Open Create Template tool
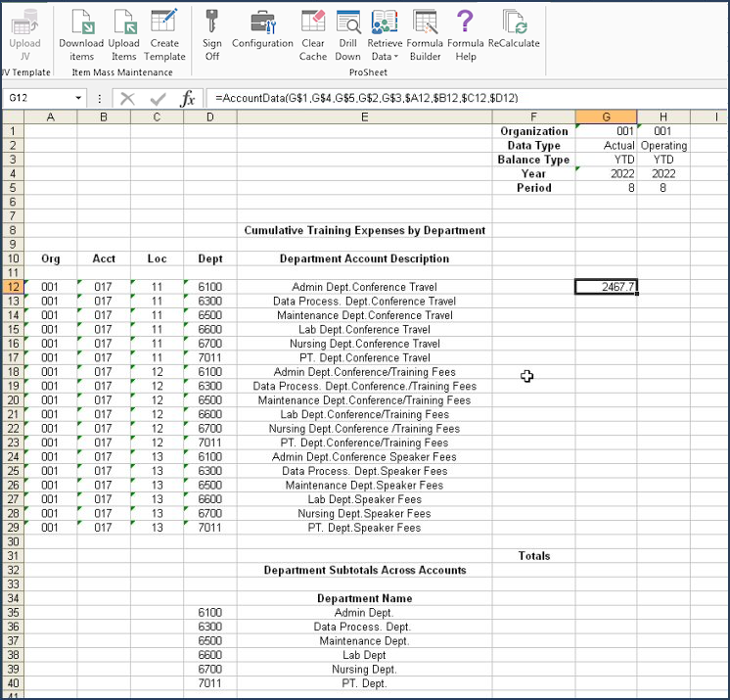The height and width of the screenshot is (700, 730). point(164,23)
